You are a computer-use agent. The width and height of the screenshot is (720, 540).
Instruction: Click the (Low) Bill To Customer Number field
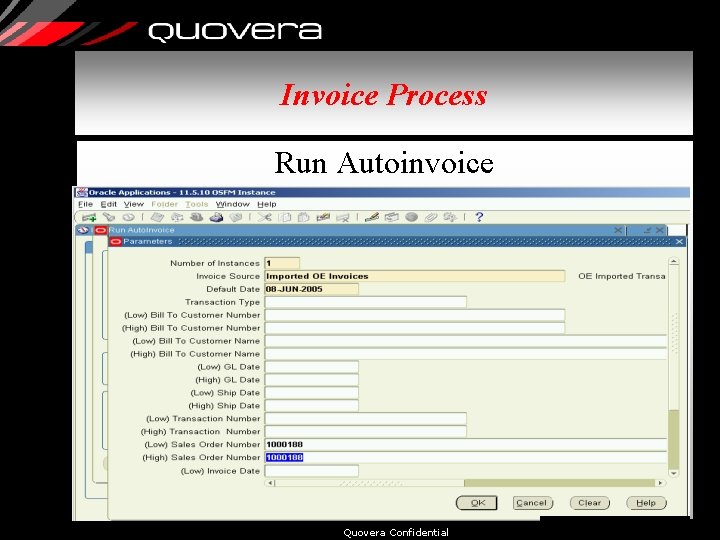pyautogui.click(x=415, y=315)
